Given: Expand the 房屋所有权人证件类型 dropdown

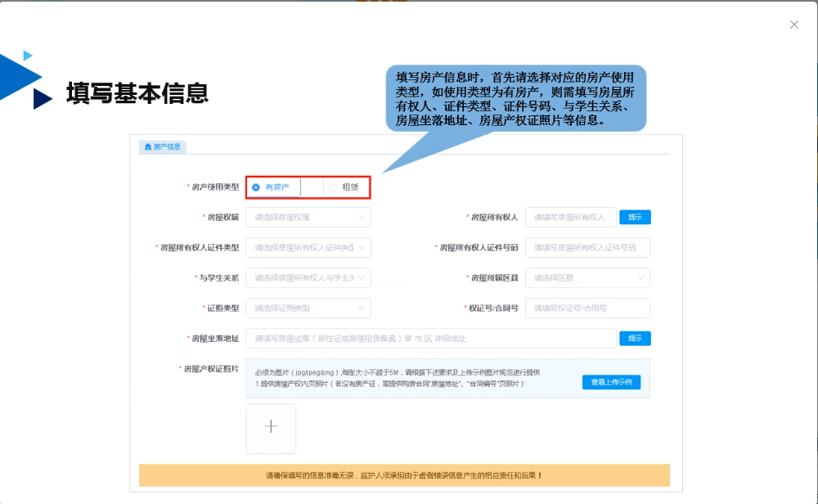Looking at the screenshot, I should point(308,248).
